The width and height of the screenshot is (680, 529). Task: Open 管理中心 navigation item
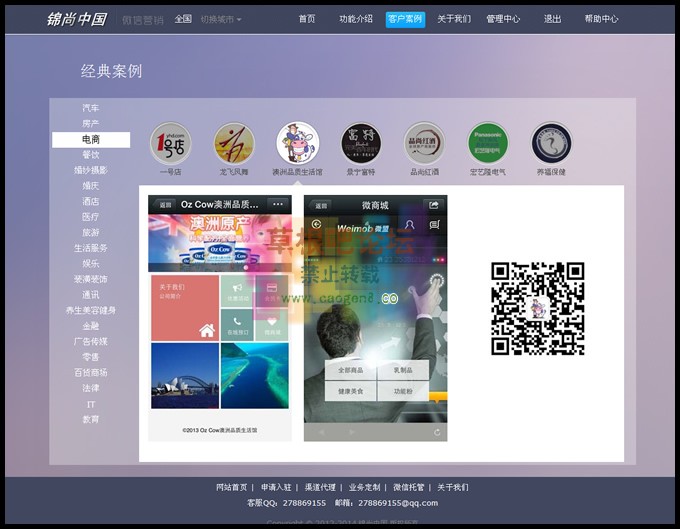pos(503,19)
